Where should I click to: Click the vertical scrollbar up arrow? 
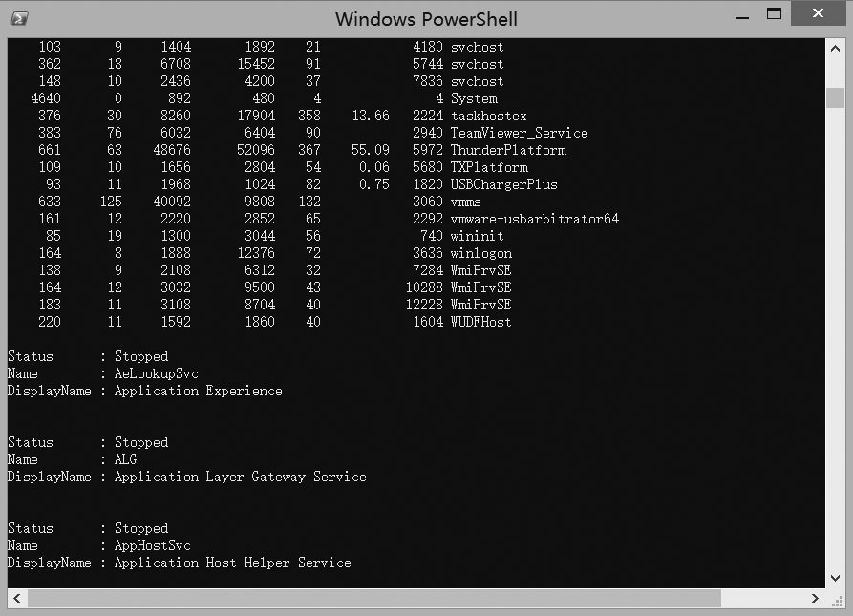click(835, 47)
